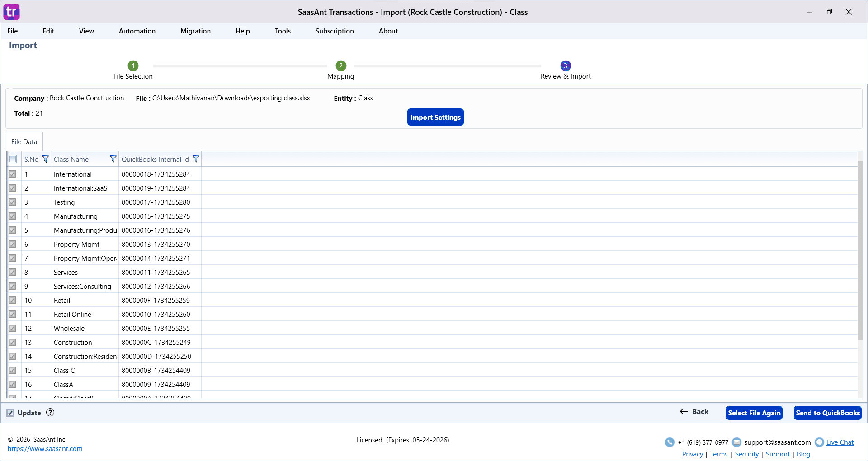
Task: Click the S.No column header
Action: 31,159
